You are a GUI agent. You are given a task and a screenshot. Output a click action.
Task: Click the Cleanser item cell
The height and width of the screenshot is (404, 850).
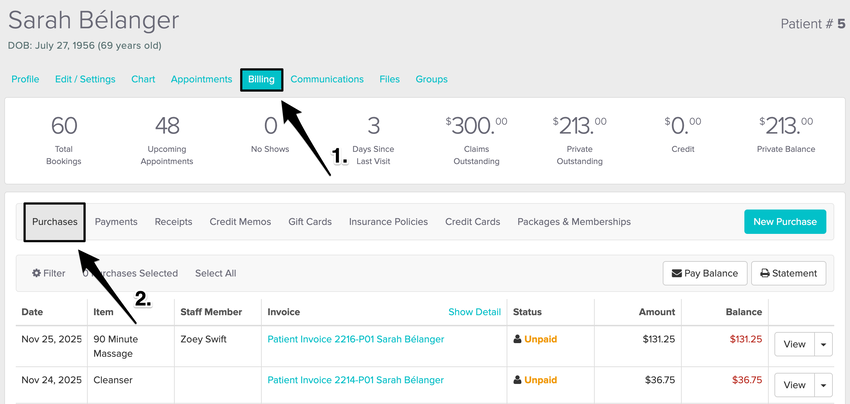click(112, 380)
